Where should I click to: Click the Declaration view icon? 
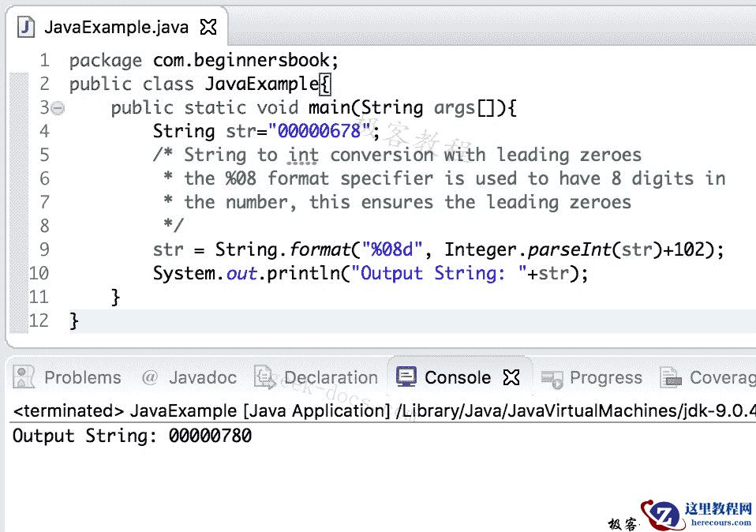coord(264,377)
